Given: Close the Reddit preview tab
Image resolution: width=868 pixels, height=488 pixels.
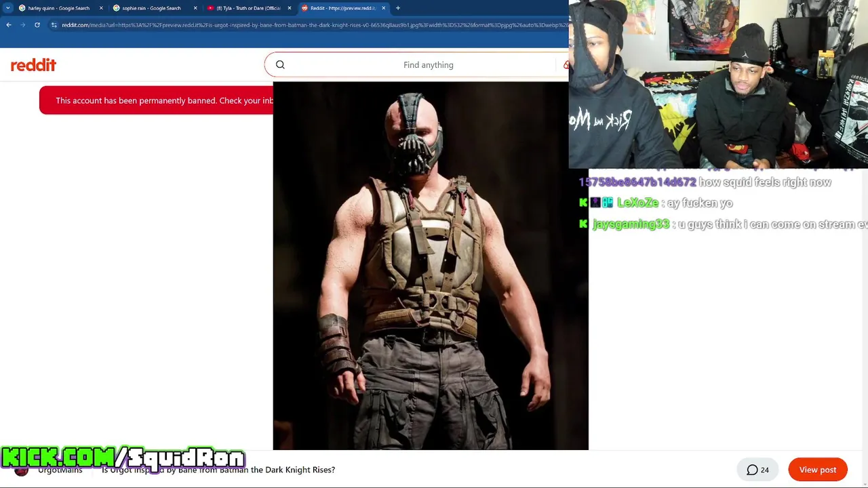Looking at the screenshot, I should pyautogui.click(x=384, y=8).
